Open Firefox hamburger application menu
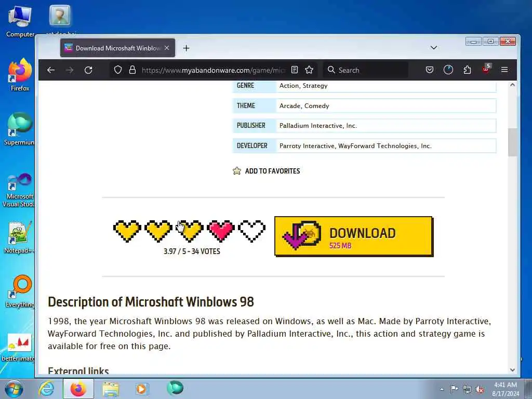The height and width of the screenshot is (399, 532). [504, 70]
